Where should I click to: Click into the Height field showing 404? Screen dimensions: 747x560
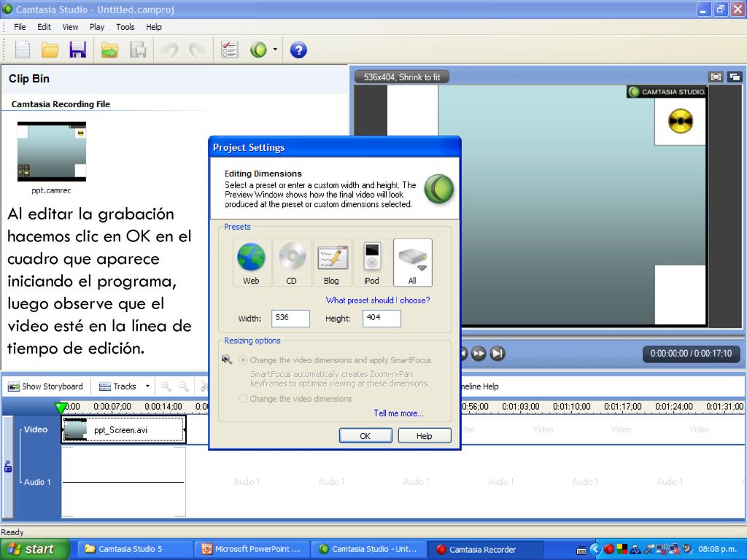point(382,319)
